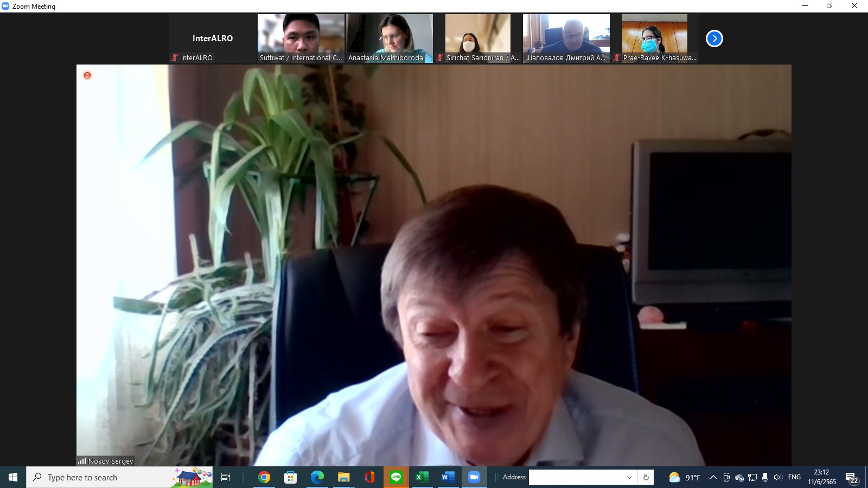Select the InterALRO participant tile
Viewport: 868px width, 488px height.
pyautogui.click(x=213, y=38)
